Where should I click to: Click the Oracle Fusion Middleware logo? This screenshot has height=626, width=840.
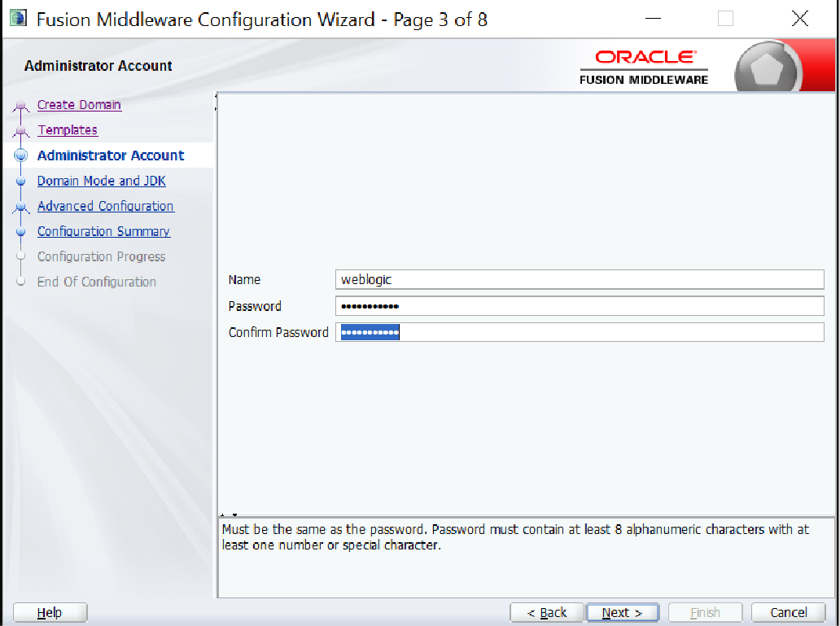point(644,66)
